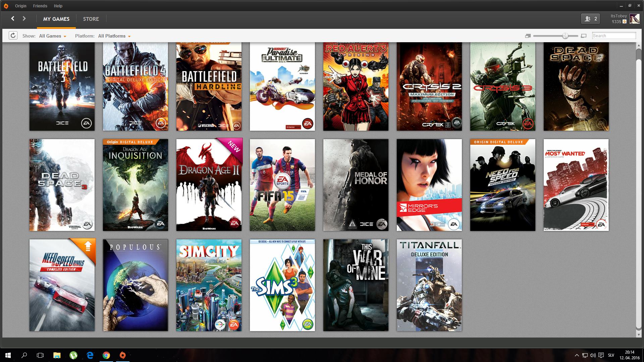Screen dimensions: 644x362
Task: Show hidden system tray icons
Action: 577,355
